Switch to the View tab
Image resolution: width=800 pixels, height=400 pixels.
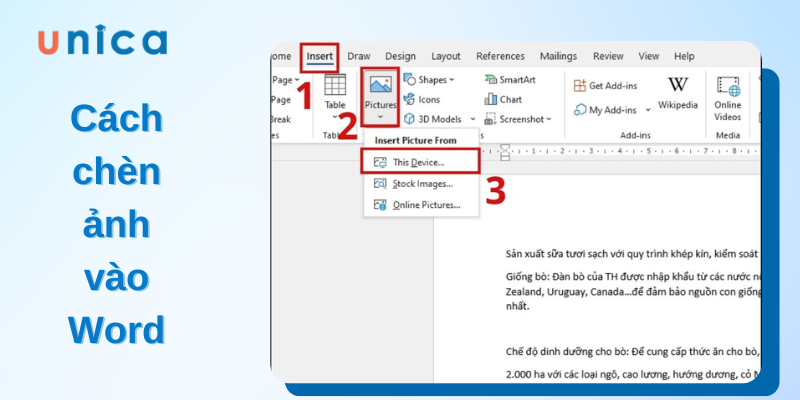coord(648,56)
